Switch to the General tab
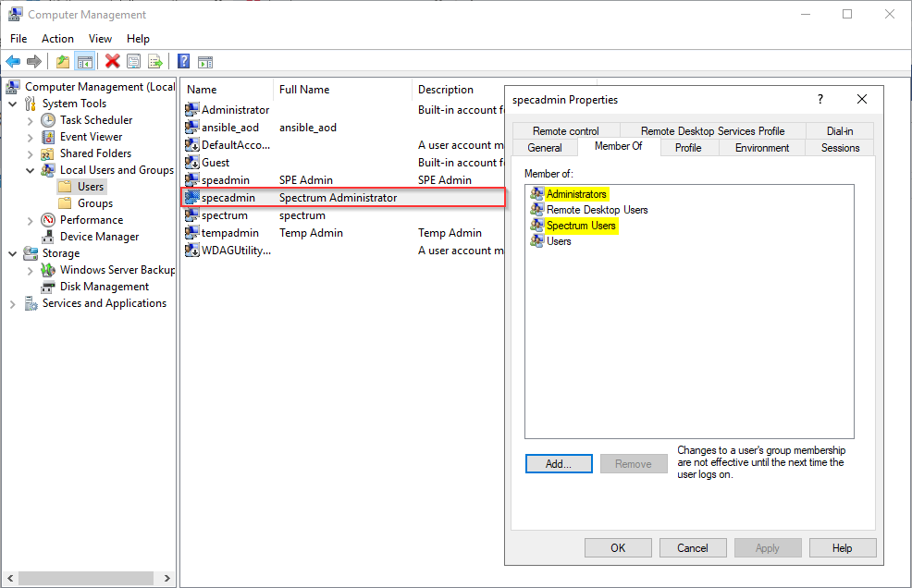912x588 pixels. point(544,148)
